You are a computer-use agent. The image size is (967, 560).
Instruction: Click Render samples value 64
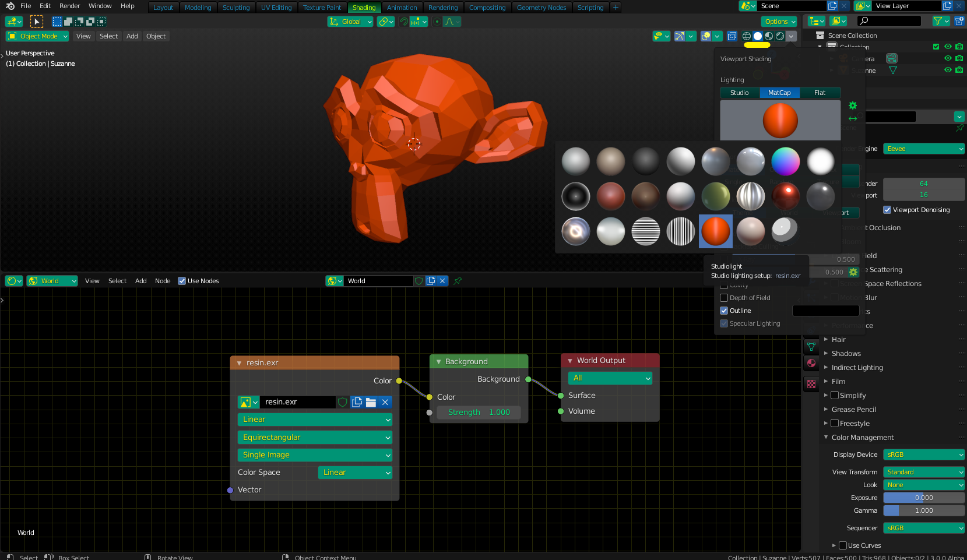924,184
